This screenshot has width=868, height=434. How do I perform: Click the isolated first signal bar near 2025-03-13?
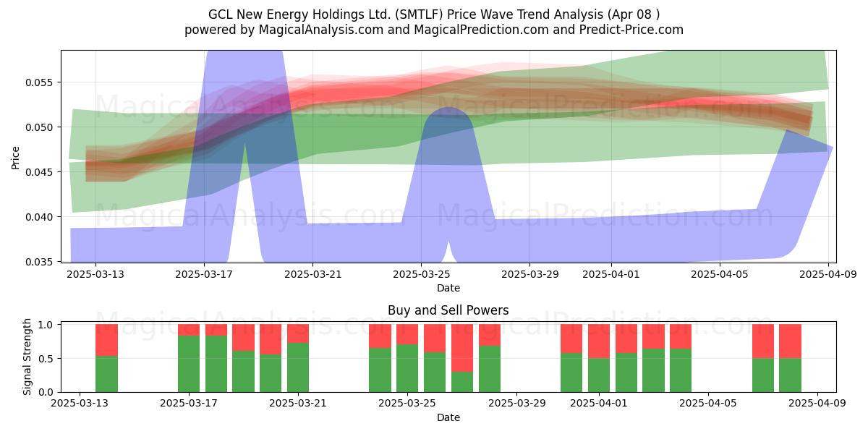tap(106, 358)
